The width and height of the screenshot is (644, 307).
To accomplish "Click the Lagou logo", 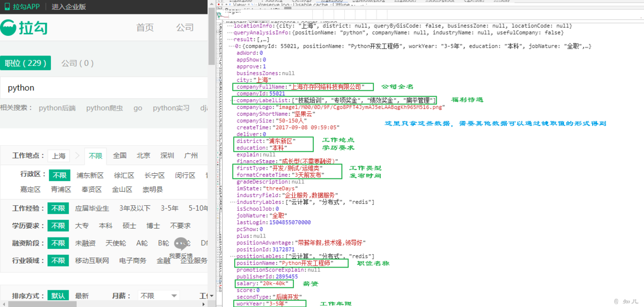I will click(24, 27).
